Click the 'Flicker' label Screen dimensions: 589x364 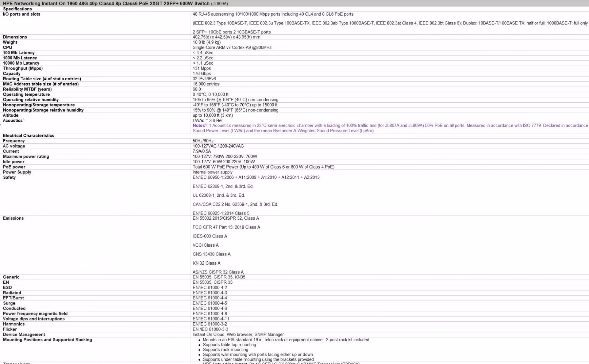click(x=10, y=329)
